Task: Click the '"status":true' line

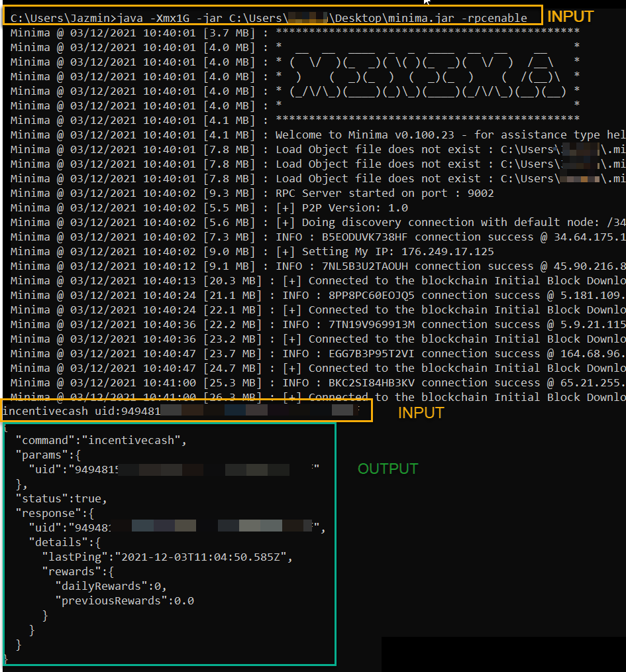Action: pos(61,498)
